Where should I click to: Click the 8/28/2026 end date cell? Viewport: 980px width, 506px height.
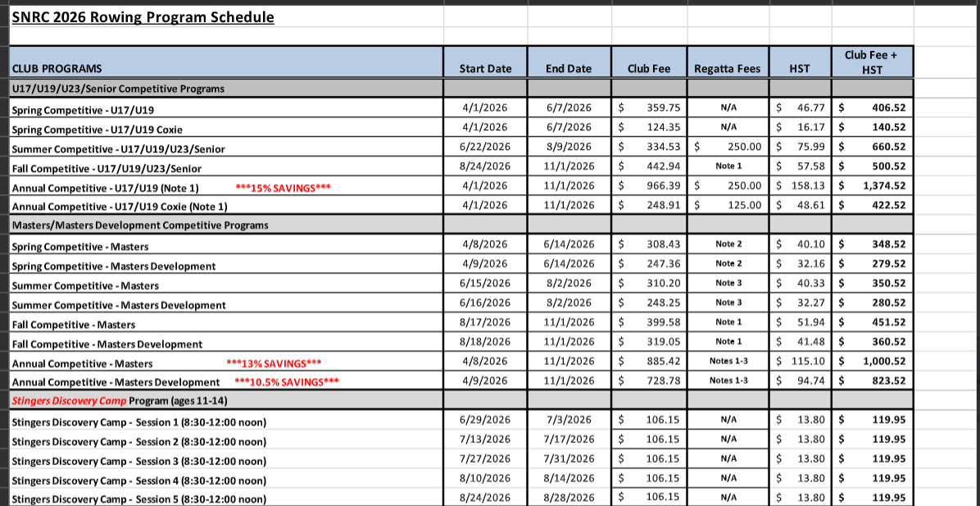point(568,498)
